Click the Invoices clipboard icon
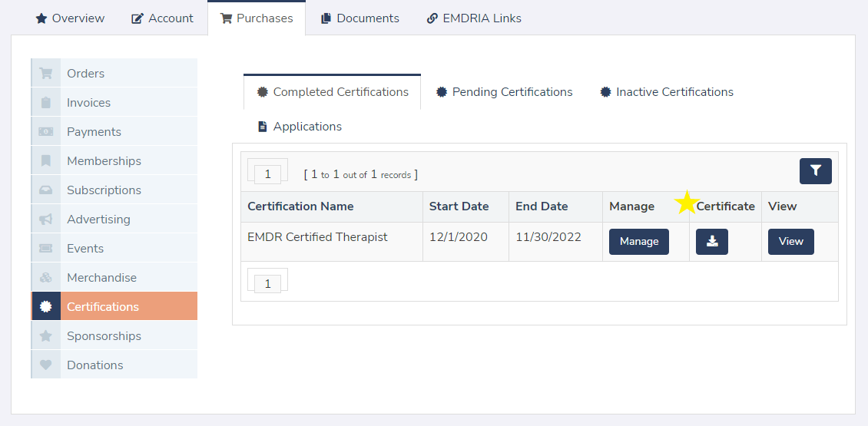 (45, 102)
